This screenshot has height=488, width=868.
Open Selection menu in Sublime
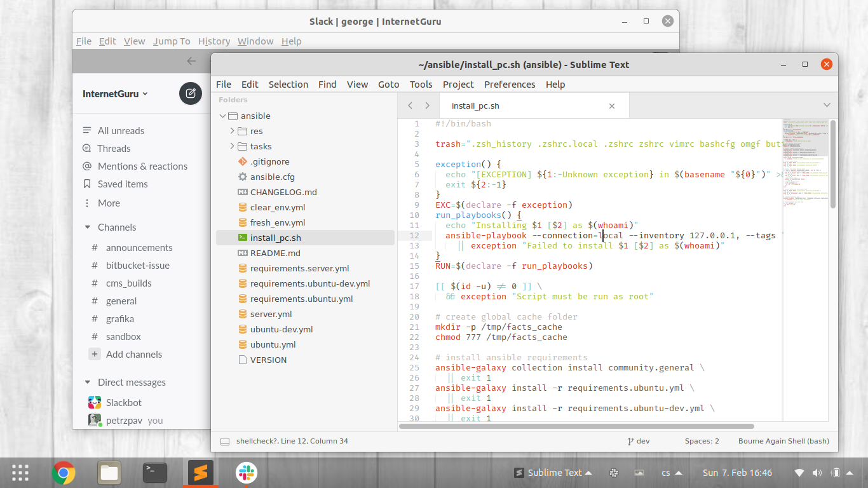point(288,85)
